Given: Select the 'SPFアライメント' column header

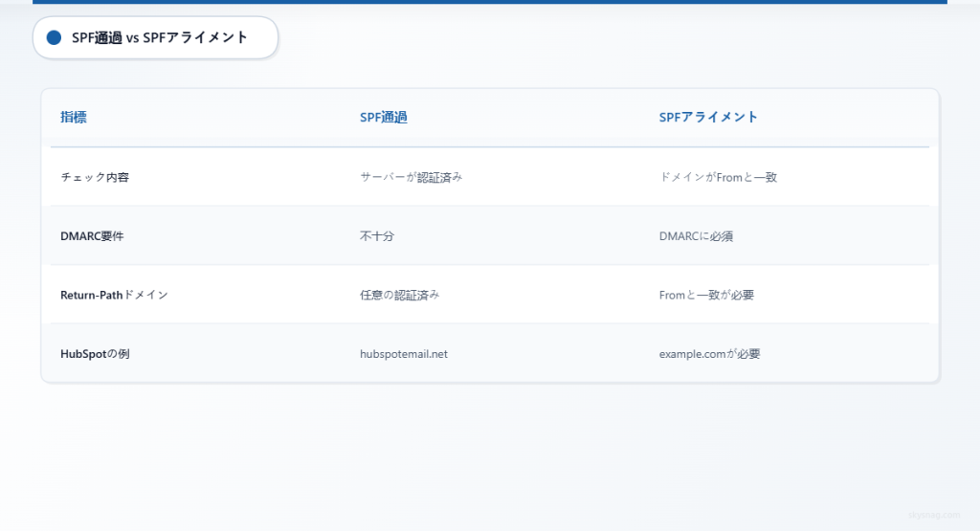Looking at the screenshot, I should tap(708, 117).
